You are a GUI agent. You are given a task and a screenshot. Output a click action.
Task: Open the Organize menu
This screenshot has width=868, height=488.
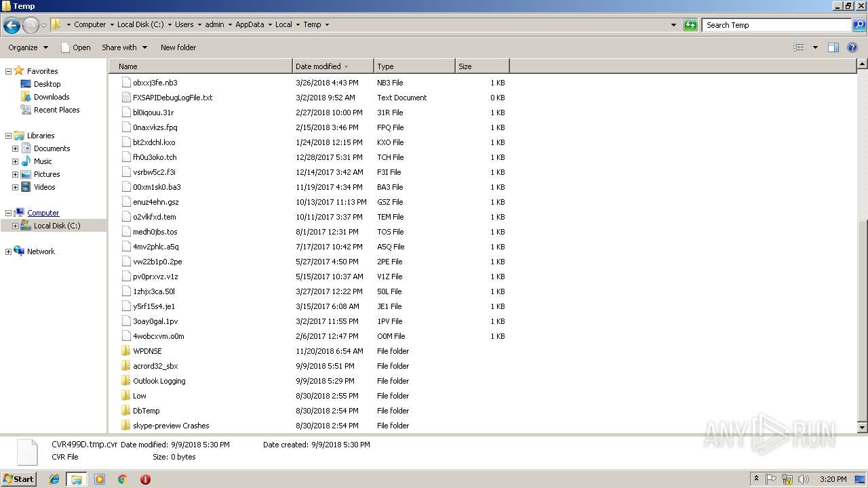[28, 47]
